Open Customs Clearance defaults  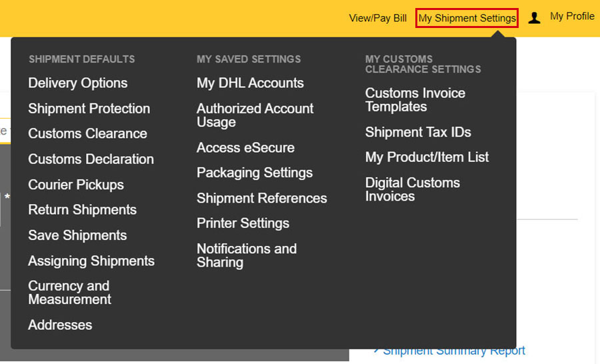(x=87, y=133)
